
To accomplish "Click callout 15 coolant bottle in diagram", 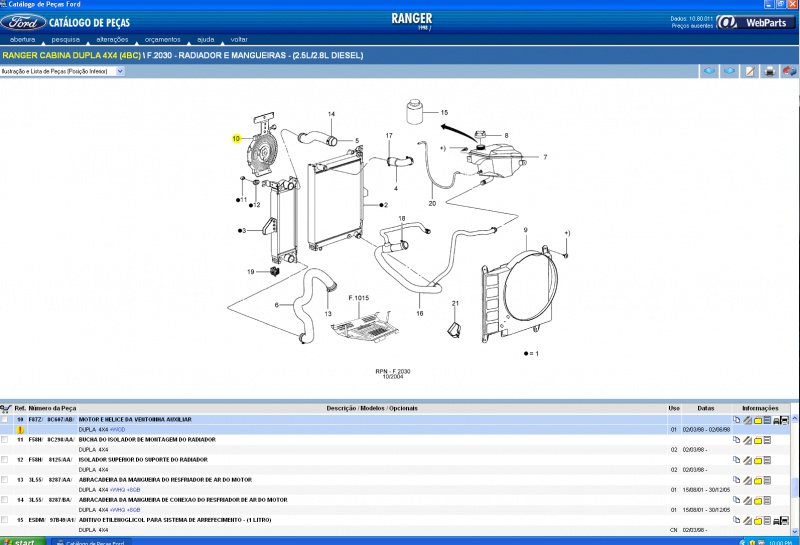I will pyautogui.click(x=444, y=112).
